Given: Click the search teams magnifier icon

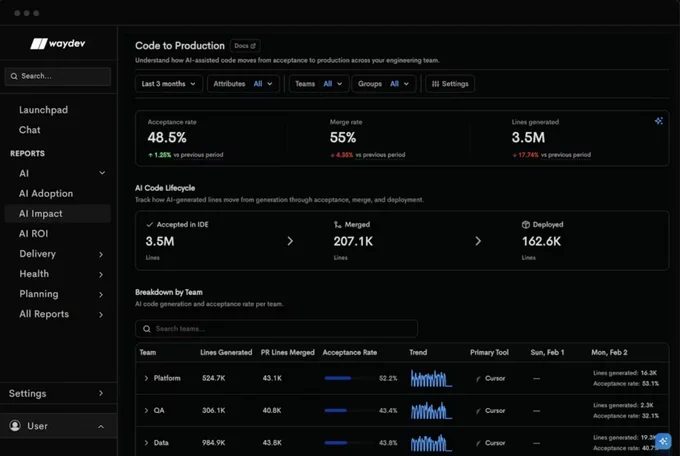Looking at the screenshot, I should point(147,328).
